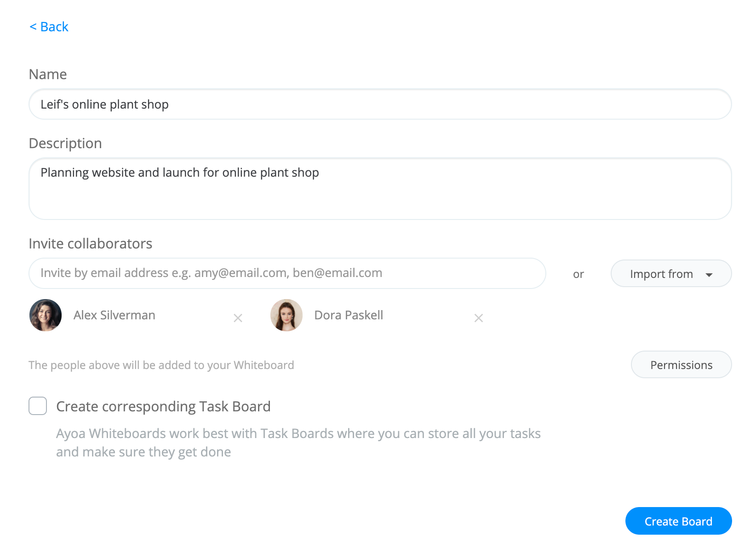Viewport: 756px width, 554px height.
Task: Click Alex Silverman's profile avatar
Action: click(46, 315)
